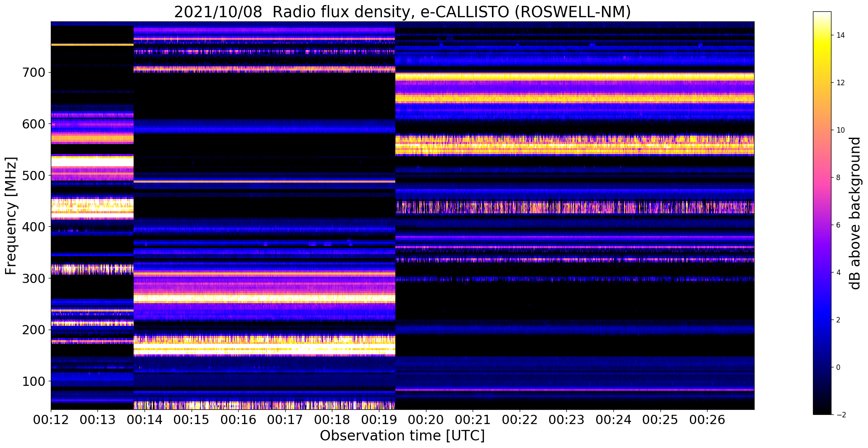Image resolution: width=868 pixels, height=448 pixels.
Task: Click the 00:26 time tick label
Action: [x=708, y=420]
